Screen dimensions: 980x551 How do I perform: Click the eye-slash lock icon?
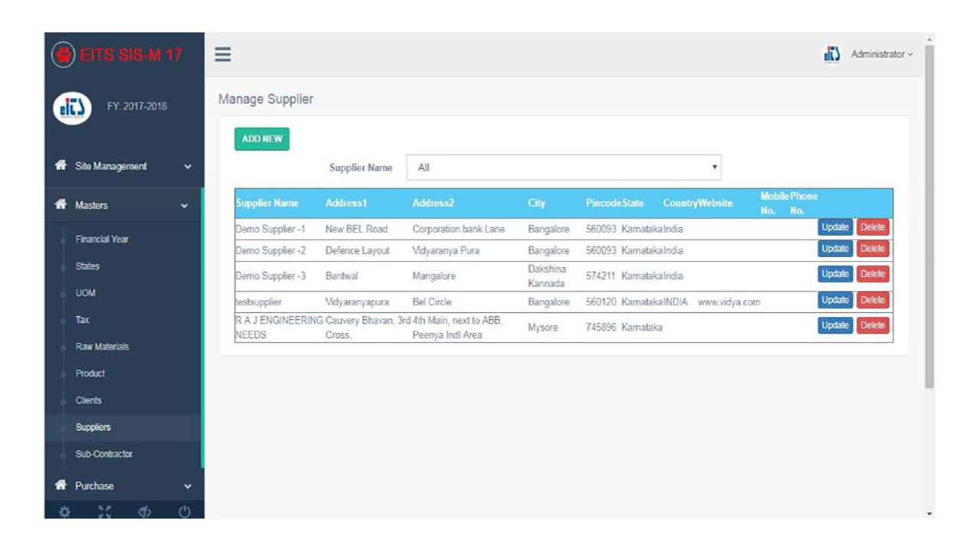[145, 513]
